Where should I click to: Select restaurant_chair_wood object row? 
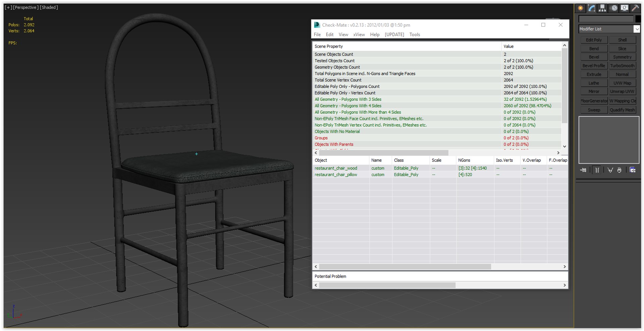click(x=440, y=168)
